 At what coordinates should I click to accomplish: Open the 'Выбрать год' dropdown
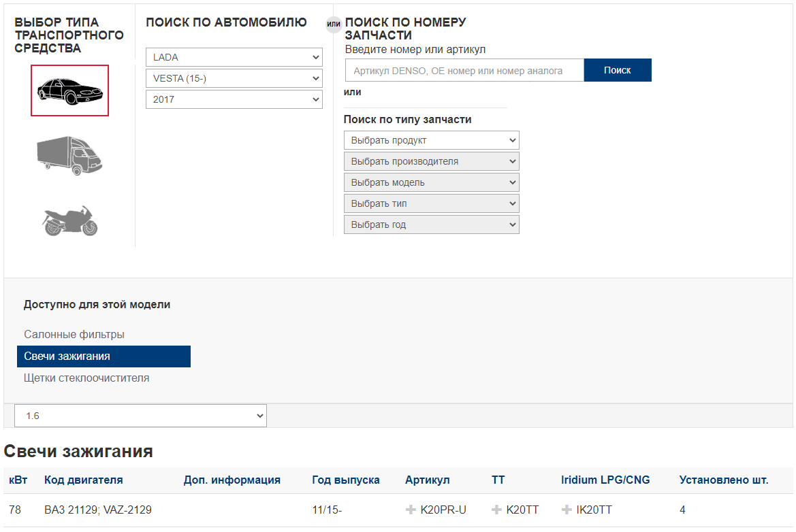pos(432,225)
